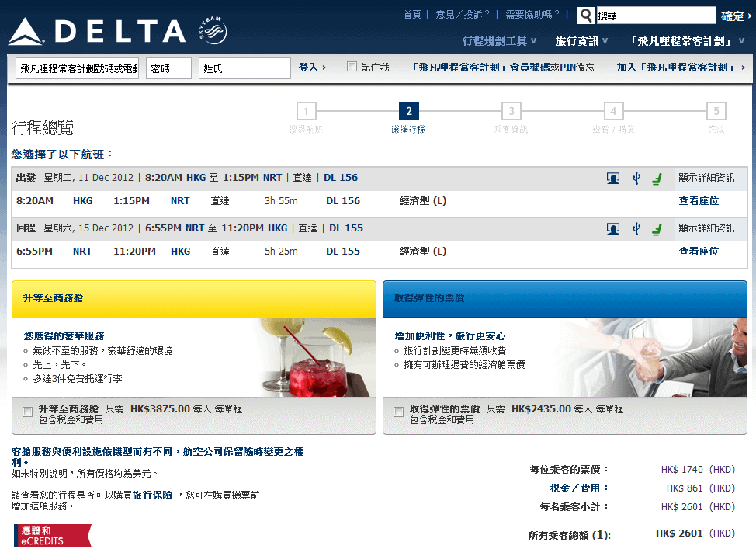Image resolution: width=756 pixels, height=549 pixels.
Task: Open the 行程規劃工具 dropdown menu
Action: click(x=499, y=41)
